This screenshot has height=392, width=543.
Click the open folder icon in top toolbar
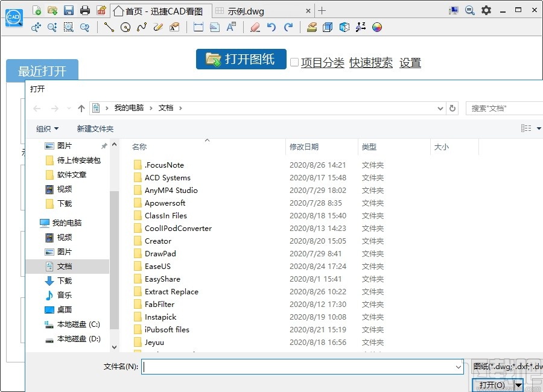(x=52, y=10)
